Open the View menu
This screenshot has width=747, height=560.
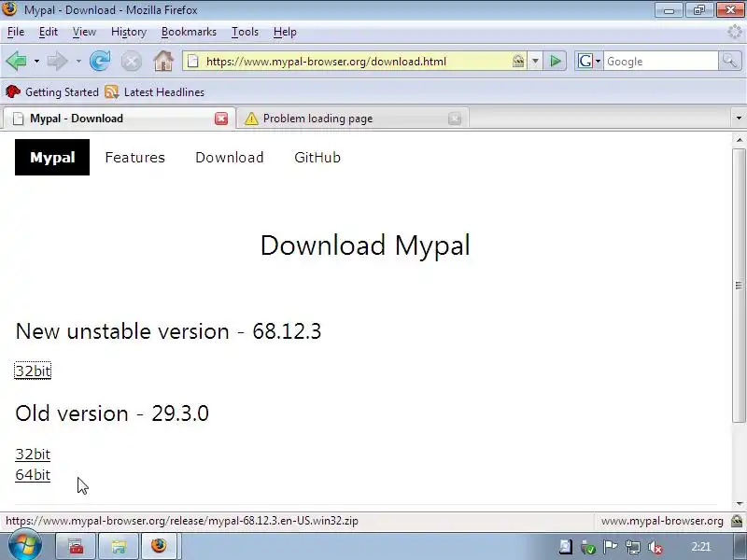(84, 32)
